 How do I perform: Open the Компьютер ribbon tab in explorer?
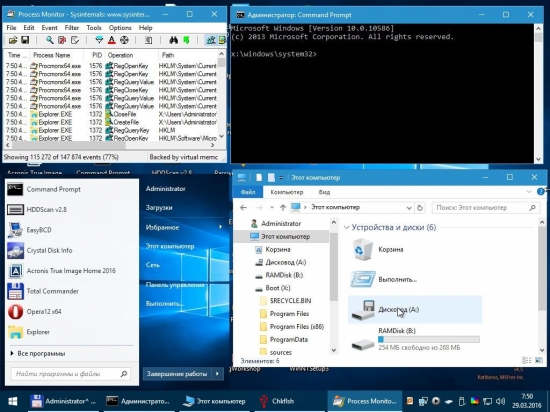(287, 192)
